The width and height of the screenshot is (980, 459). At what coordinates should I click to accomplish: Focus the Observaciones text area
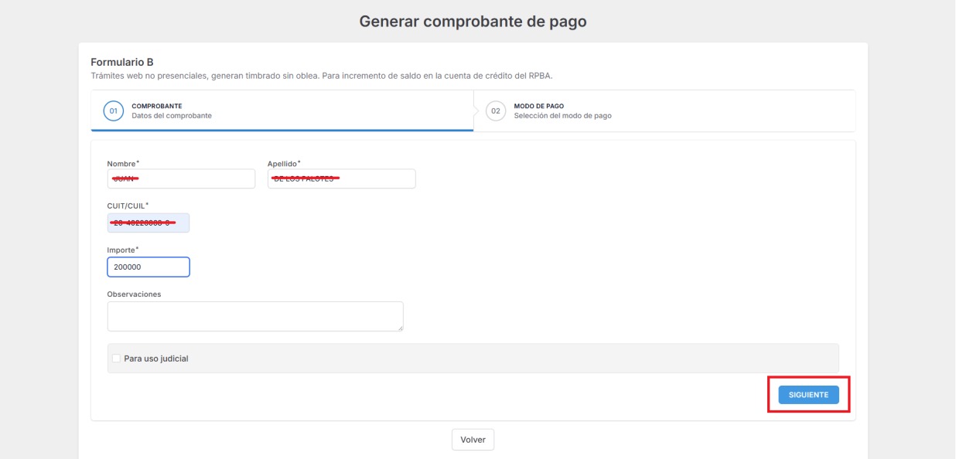tap(254, 316)
